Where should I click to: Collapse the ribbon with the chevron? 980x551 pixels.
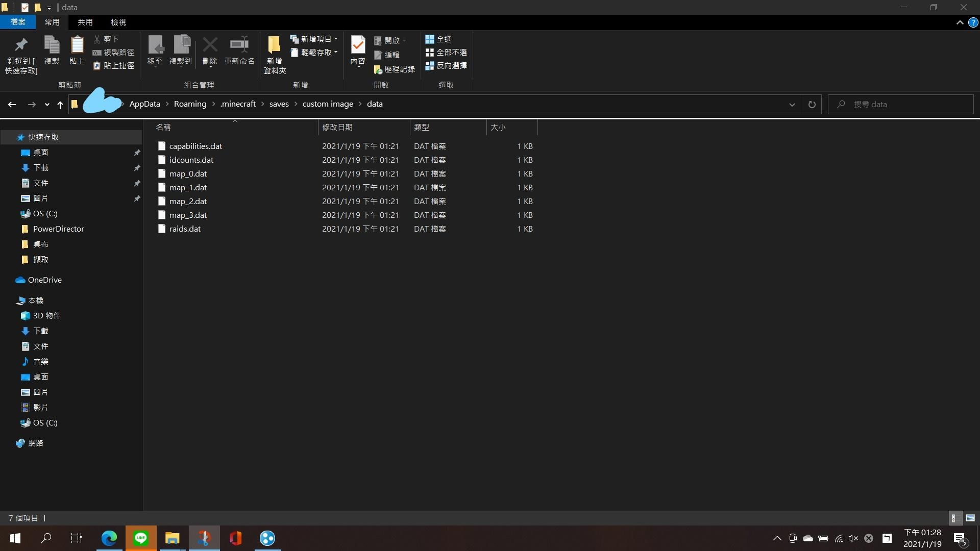coord(960,22)
